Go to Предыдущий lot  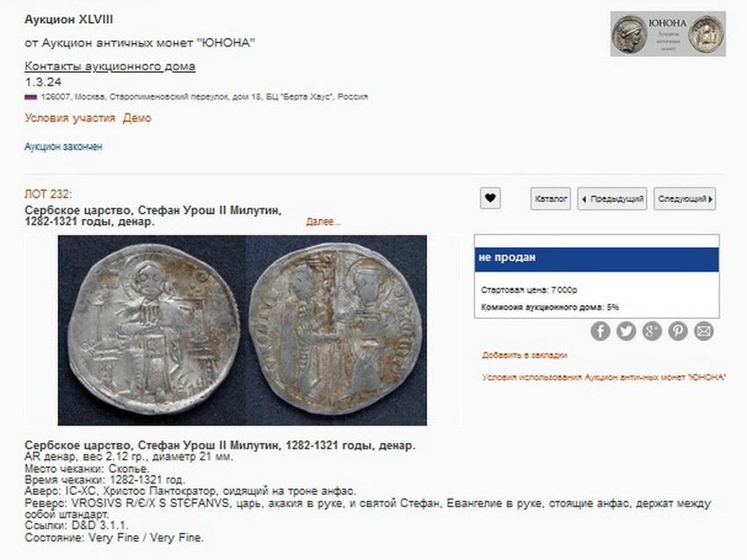pyautogui.click(x=613, y=199)
